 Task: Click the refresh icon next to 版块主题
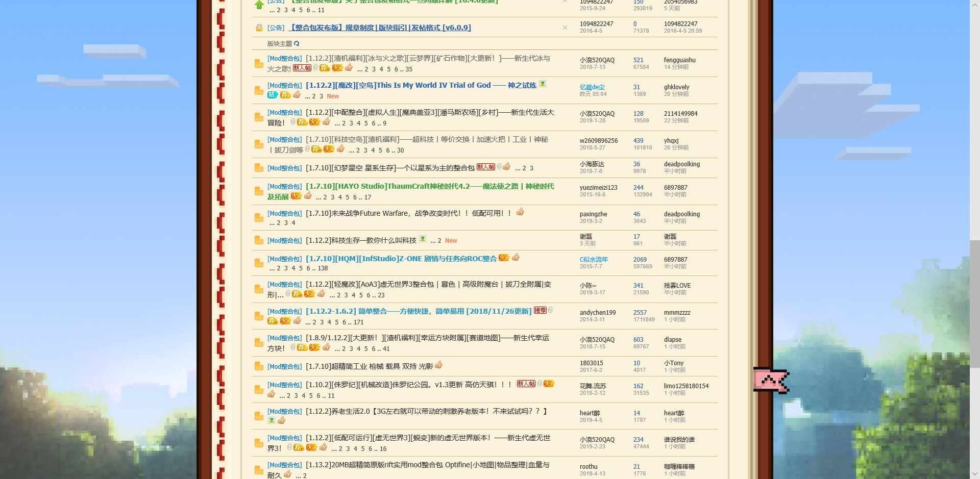297,44
